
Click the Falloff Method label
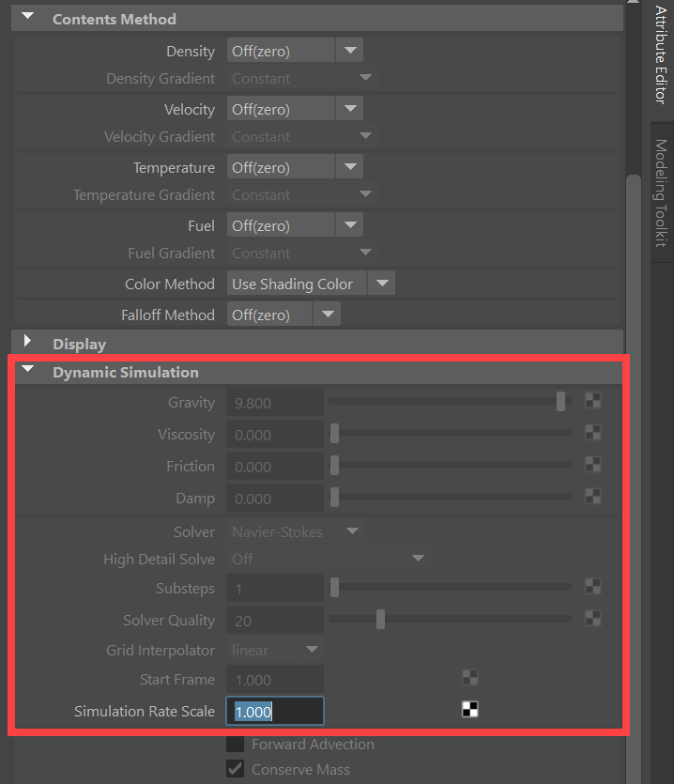pyautogui.click(x=168, y=315)
